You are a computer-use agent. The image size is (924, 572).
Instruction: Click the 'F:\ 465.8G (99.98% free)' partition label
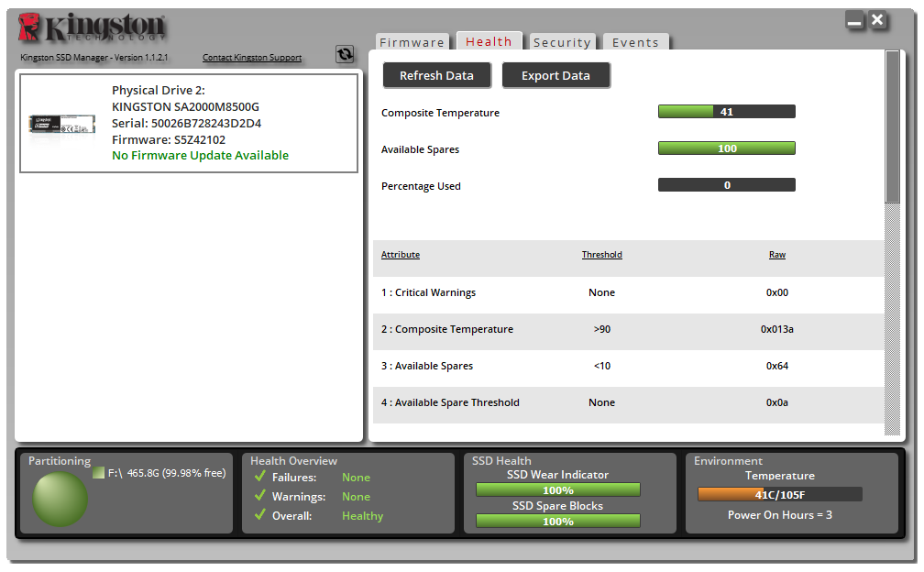(x=167, y=473)
